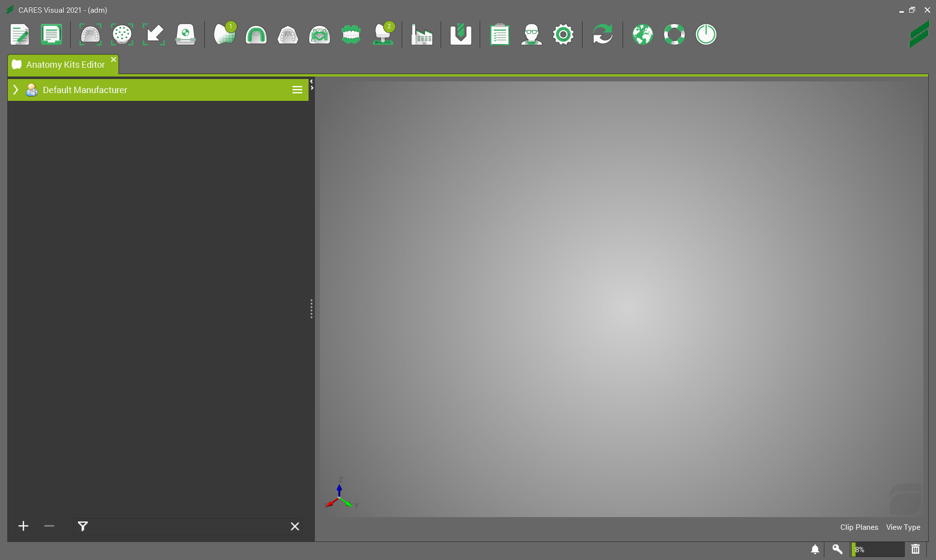This screenshot has height=560, width=936.
Task: Click the power button icon
Action: 706,35
